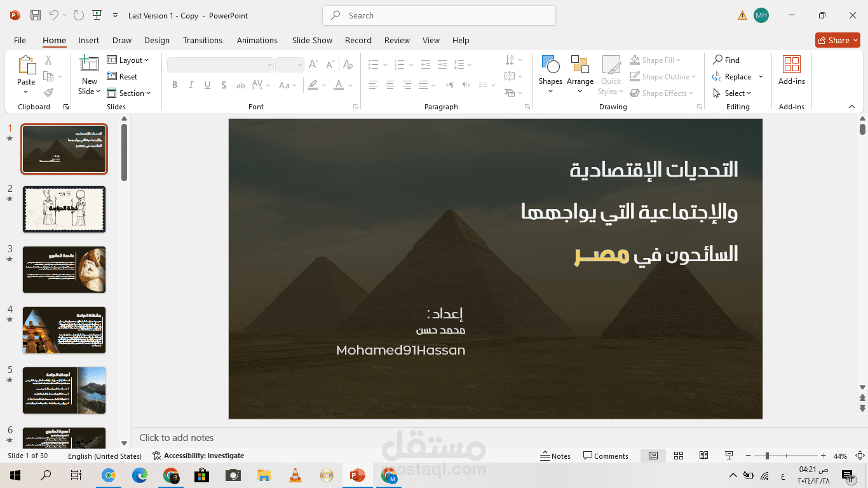
Task: Click Start From Beginning presentation icon
Action: 97,15
